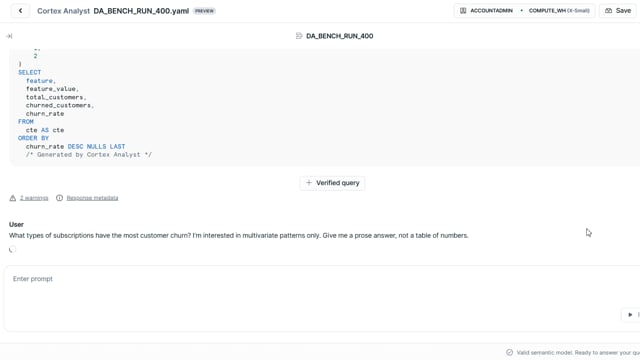Click the Save button
640x360 pixels.
point(618,11)
